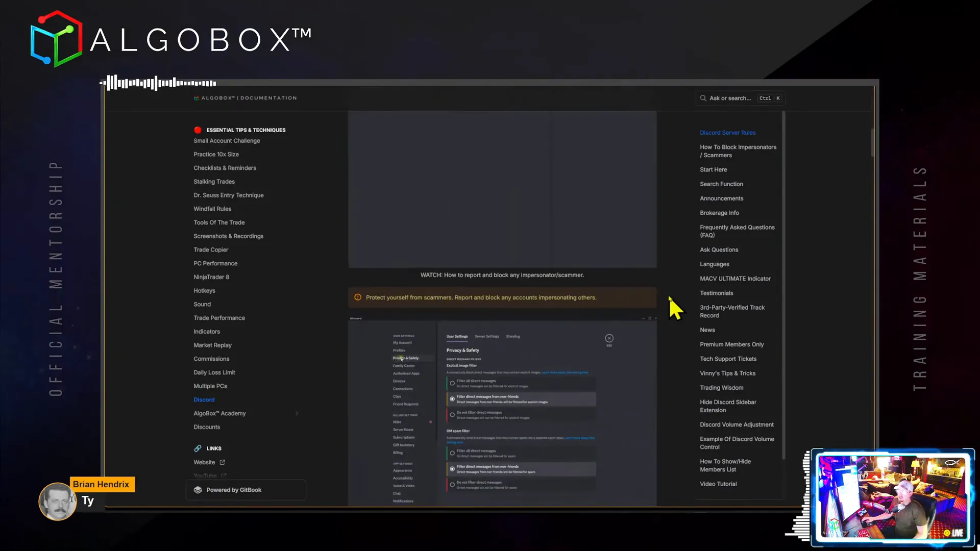Jump to Discord Volume Adjustment section
The image size is (980, 551).
click(737, 424)
